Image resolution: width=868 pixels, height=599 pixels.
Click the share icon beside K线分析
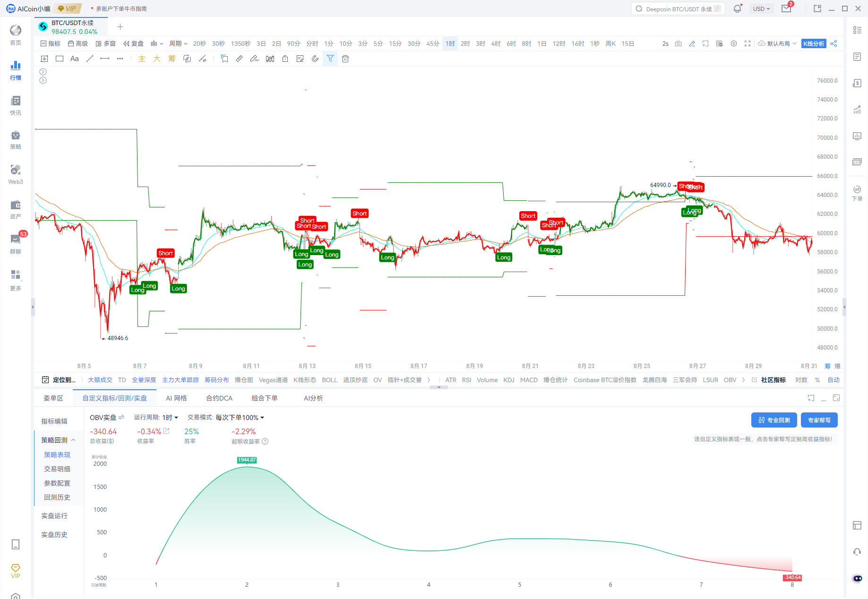point(834,43)
